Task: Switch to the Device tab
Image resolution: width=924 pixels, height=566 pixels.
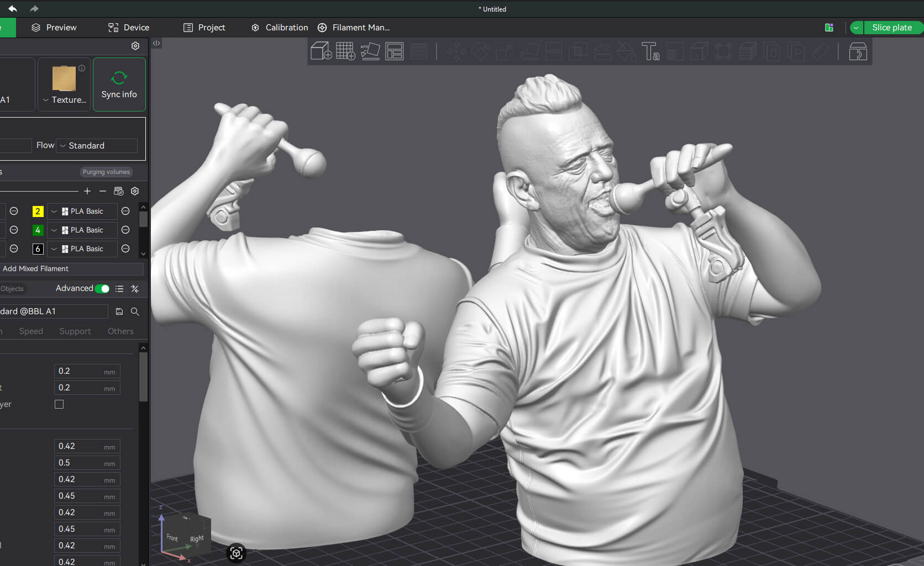Action: [x=128, y=28]
